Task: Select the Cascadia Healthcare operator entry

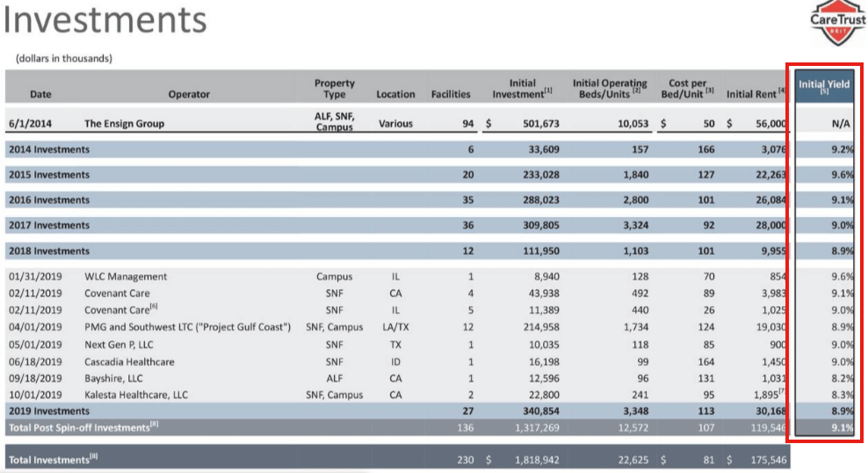Action: tap(129, 361)
